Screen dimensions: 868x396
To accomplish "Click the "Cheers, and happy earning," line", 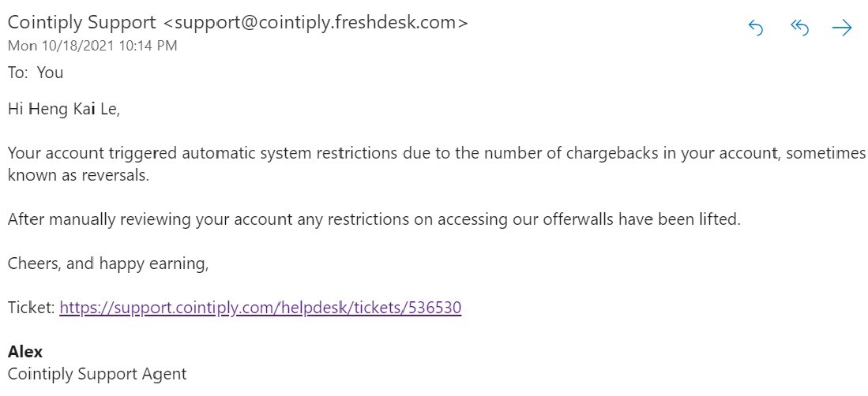I will click(x=108, y=263).
